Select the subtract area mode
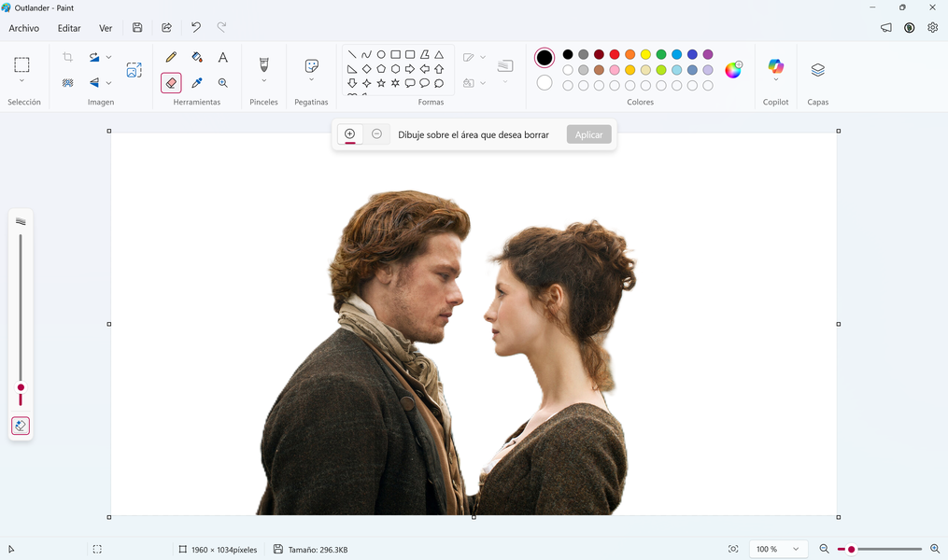Viewport: 948px width, 560px height. [x=376, y=134]
